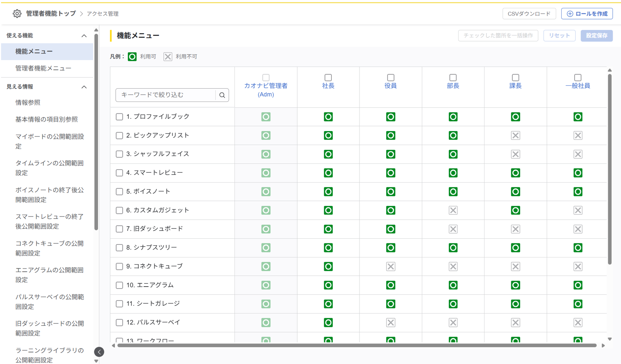Image resolution: width=621 pixels, height=364 pixels.
Task: Toggle 役員 permission for コネクトキューブ
Action: point(390,266)
